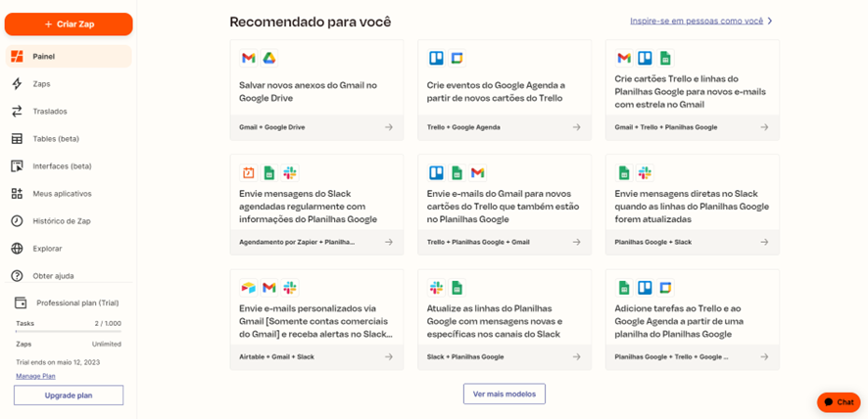Open the Manage Plan link
This screenshot has width=868, height=419.
pos(35,376)
